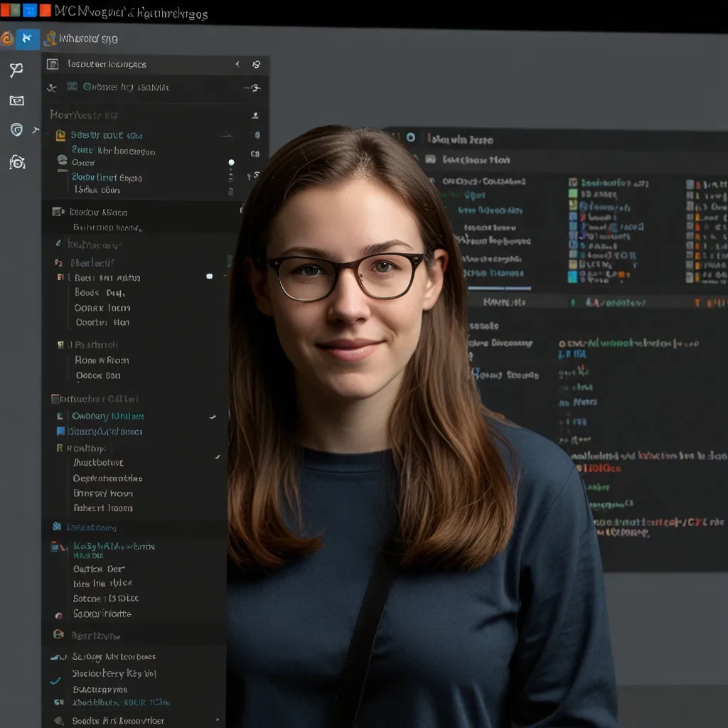Collapse the panel using the header's left chevron
This screenshot has height=728, width=728.
click(x=237, y=64)
